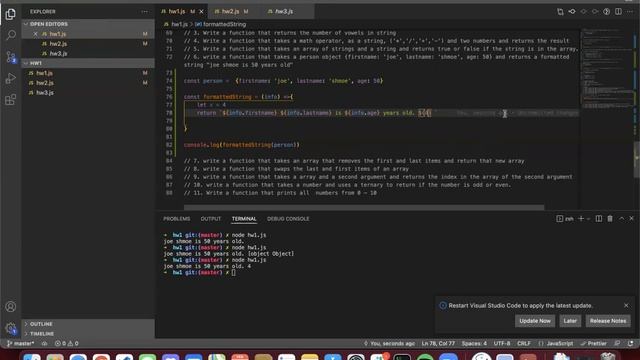640x360 pixels.
Task: Change encoding via UTF-8 status item
Action: pyautogui.click(x=502, y=344)
